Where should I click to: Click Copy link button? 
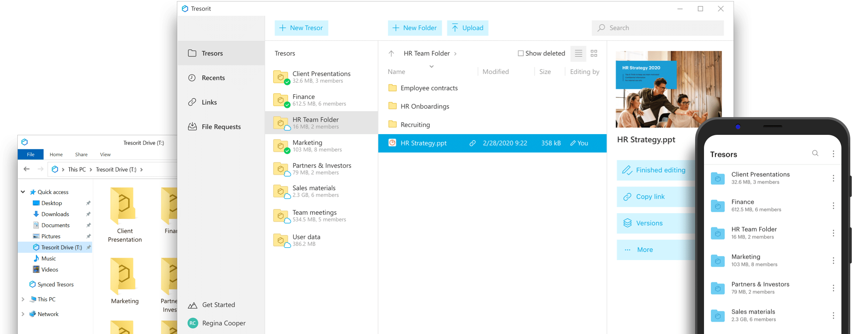(656, 197)
